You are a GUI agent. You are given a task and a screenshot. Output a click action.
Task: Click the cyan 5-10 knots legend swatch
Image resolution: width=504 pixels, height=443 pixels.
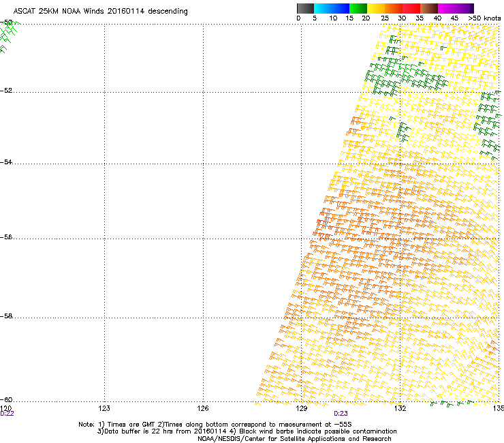[x=323, y=8]
